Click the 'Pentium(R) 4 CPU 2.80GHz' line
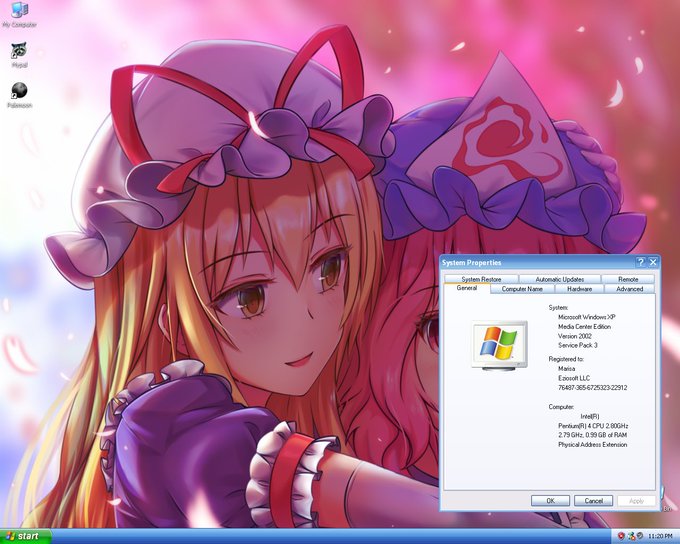Screen dimensions: 680x544 click(593, 426)
